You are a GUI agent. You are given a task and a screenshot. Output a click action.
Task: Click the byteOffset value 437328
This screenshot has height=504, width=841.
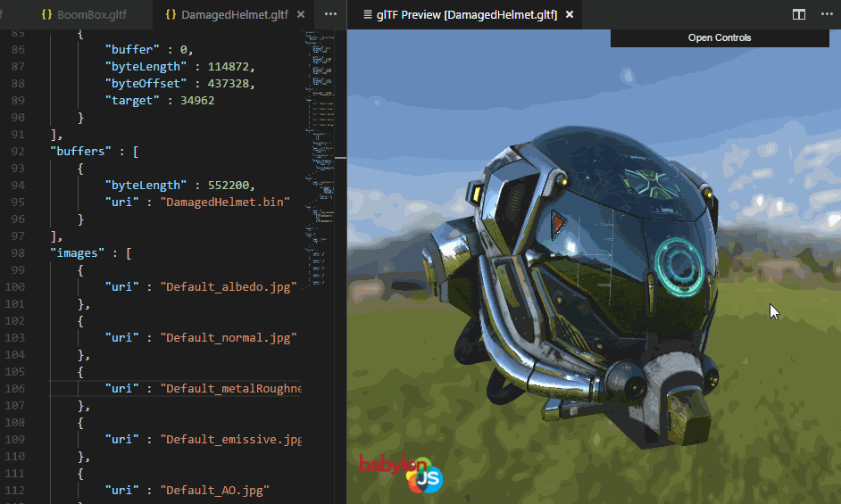(229, 84)
